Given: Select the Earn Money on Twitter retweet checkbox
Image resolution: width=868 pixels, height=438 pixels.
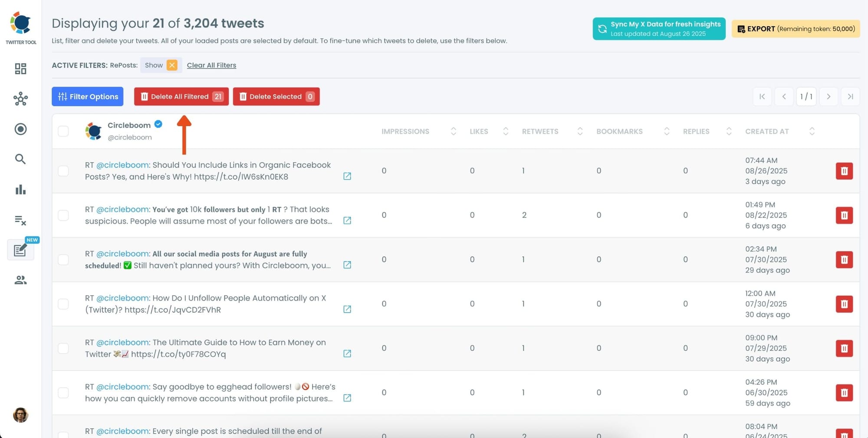Looking at the screenshot, I should pos(63,348).
